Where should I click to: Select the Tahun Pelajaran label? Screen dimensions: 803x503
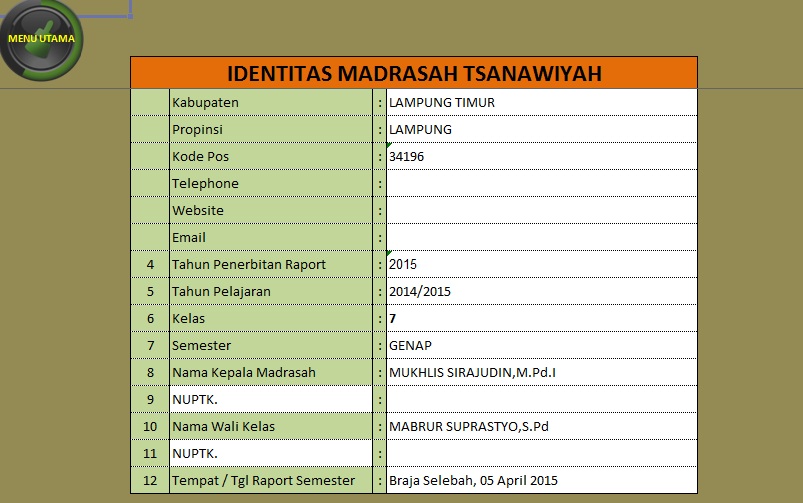271,291
